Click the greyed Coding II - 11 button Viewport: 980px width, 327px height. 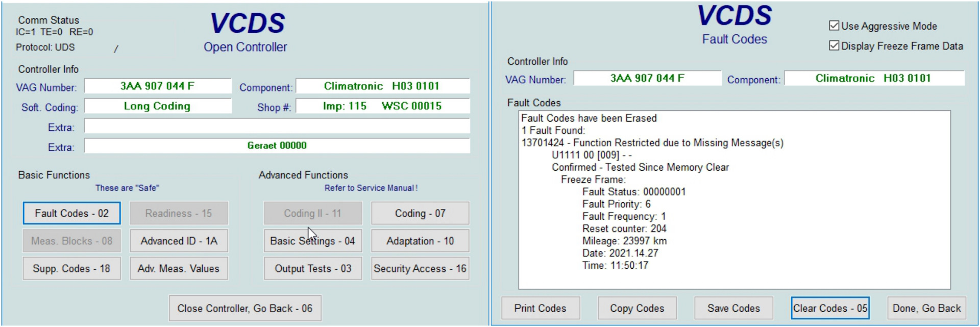313,213
